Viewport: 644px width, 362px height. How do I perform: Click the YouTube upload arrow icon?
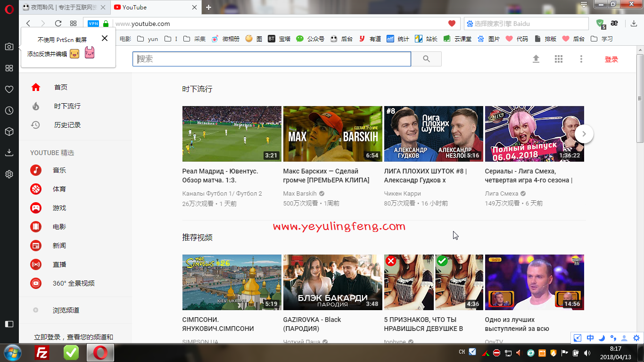click(x=536, y=59)
